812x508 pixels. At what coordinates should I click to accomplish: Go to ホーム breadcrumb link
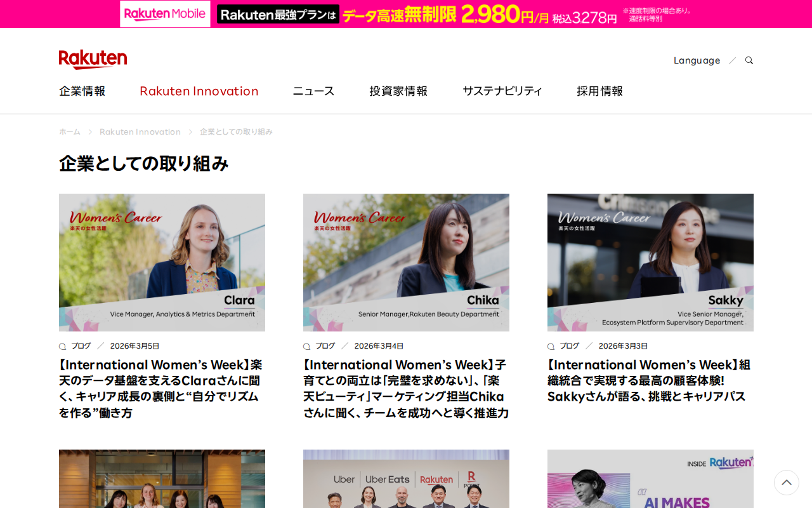(x=70, y=132)
